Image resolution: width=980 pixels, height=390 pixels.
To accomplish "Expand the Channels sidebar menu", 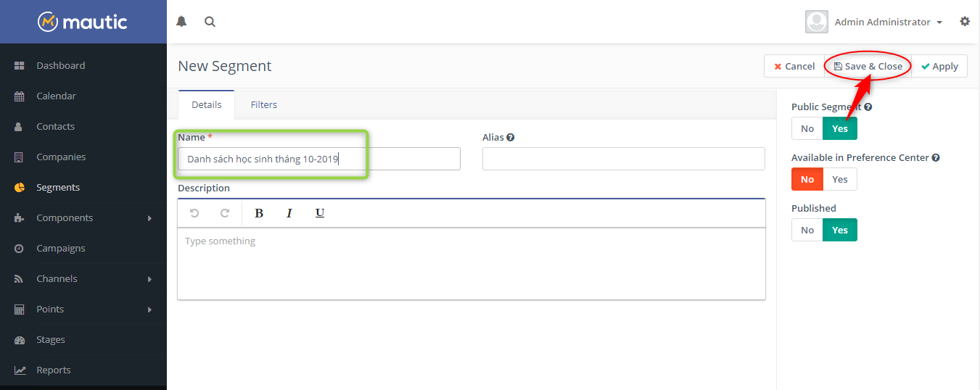I will point(83,278).
